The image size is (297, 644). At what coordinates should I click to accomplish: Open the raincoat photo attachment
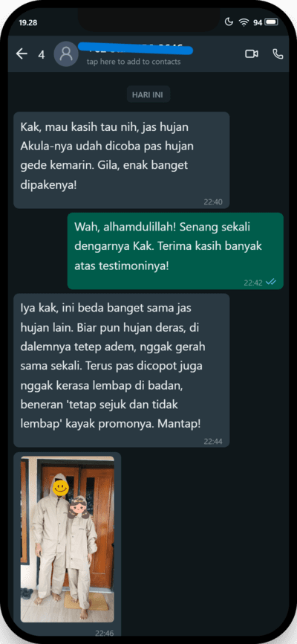68,539
